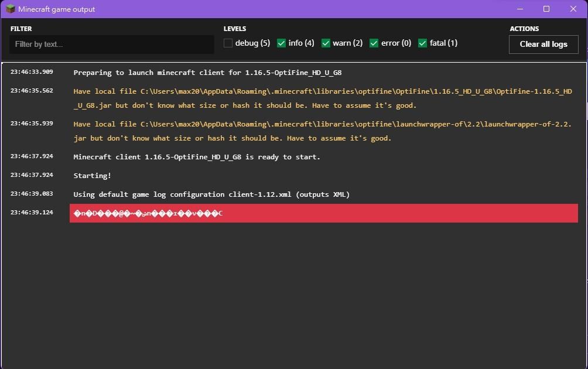
Task: Select the OptiFine-1.16.5_HD_U_G8.jar warning log line
Action: (323, 98)
